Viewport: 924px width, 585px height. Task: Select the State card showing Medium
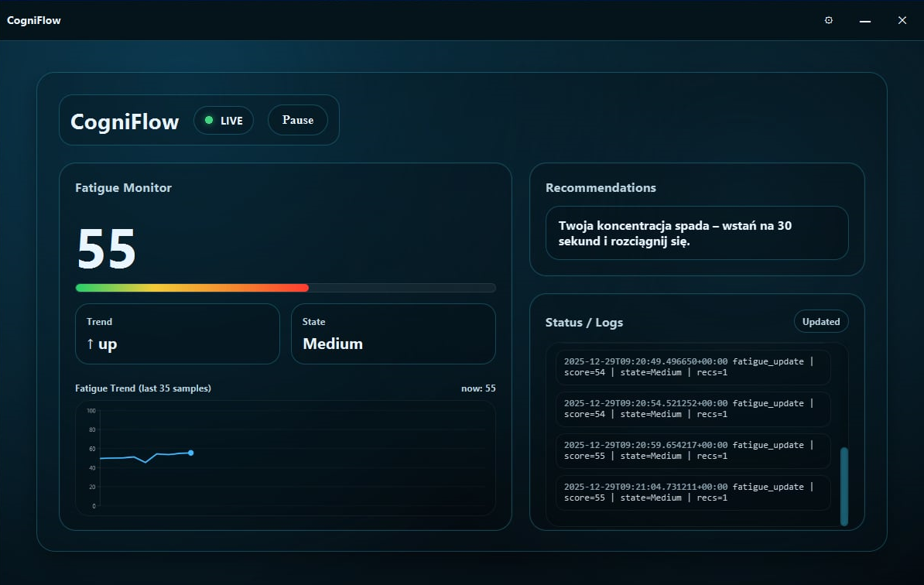click(x=393, y=334)
